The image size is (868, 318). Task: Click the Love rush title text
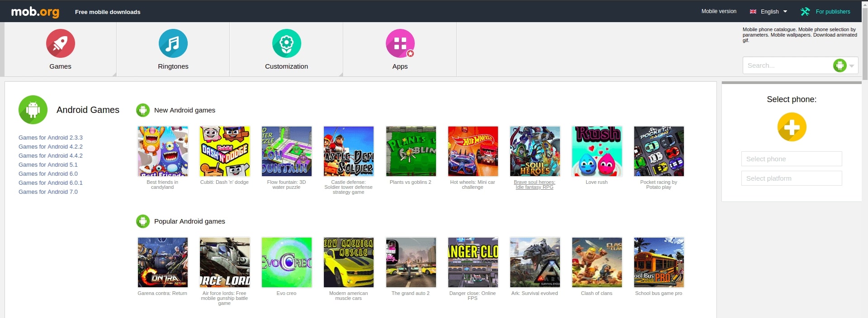point(597,182)
